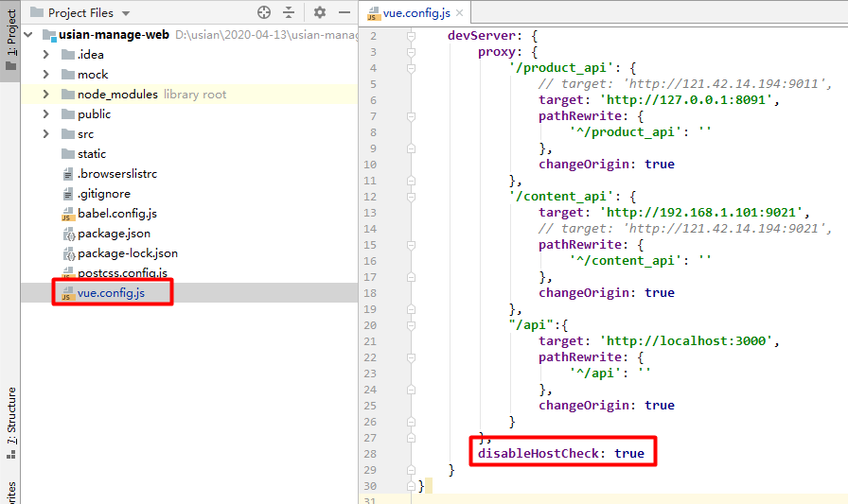Image resolution: width=848 pixels, height=504 pixels.
Task: Click the package.json file icon
Action: pos(68,234)
